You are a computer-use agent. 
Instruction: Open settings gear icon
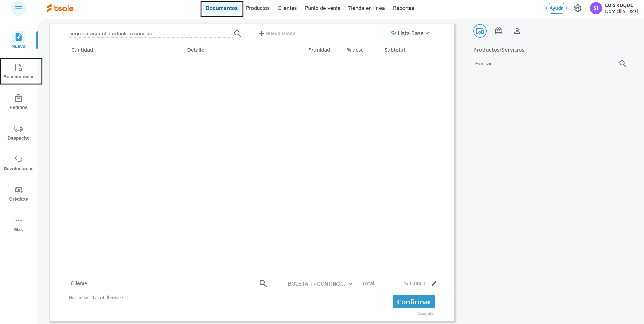[577, 8]
